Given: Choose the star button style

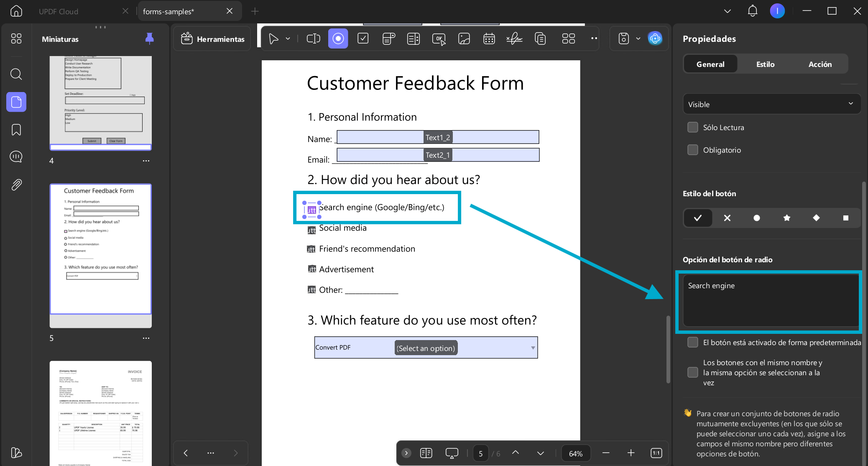Looking at the screenshot, I should [786, 218].
